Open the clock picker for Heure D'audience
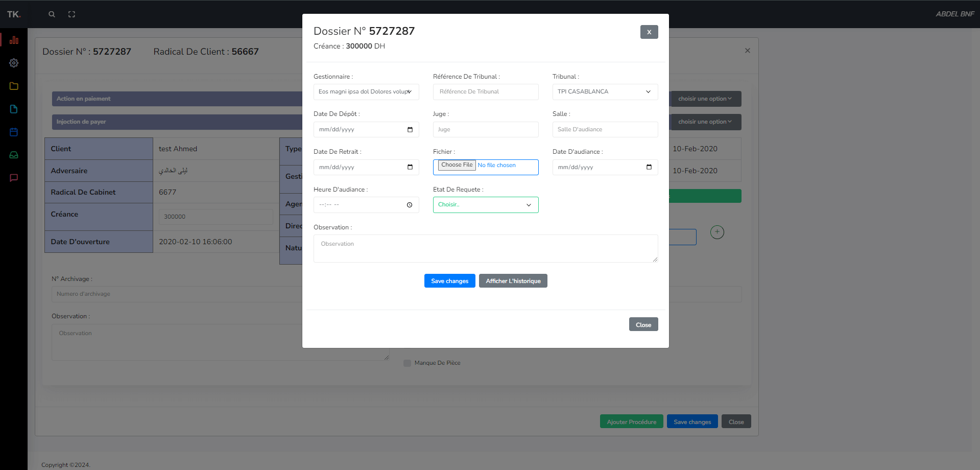This screenshot has height=470, width=980. click(x=410, y=205)
